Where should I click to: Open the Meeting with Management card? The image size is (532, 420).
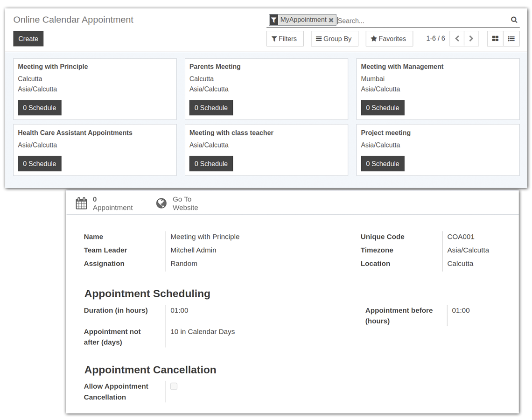tap(402, 67)
